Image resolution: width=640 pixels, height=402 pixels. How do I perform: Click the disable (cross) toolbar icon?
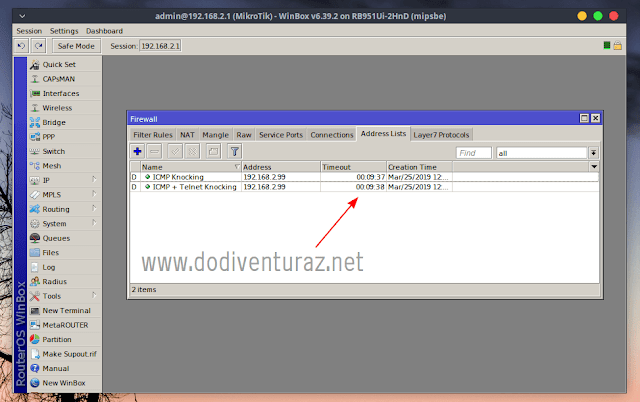point(192,151)
